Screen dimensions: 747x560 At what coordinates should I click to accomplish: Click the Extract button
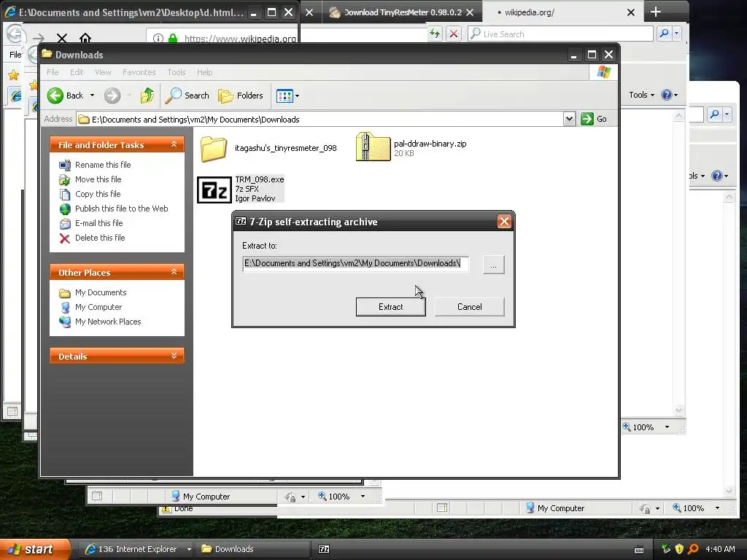click(x=391, y=307)
